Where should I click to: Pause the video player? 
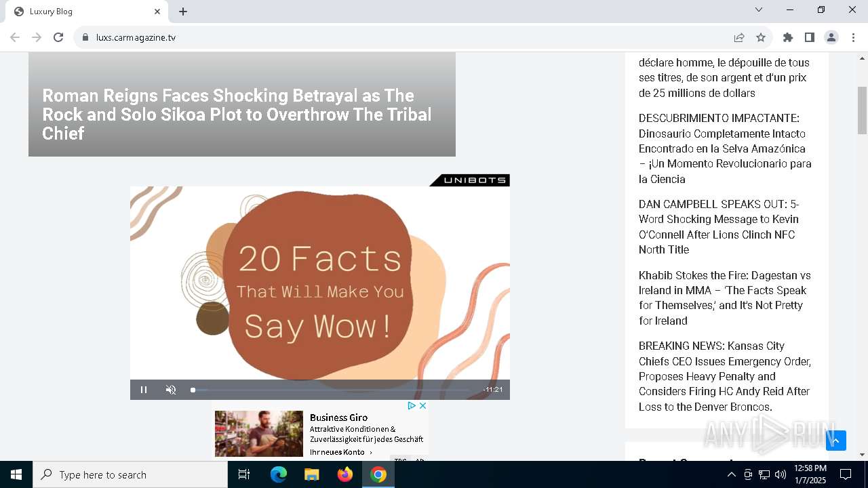point(144,390)
